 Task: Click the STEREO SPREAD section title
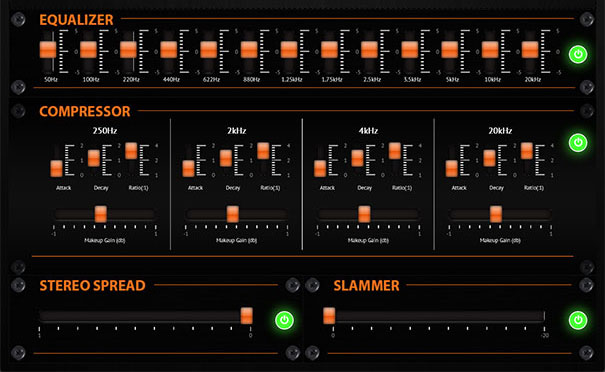93,286
